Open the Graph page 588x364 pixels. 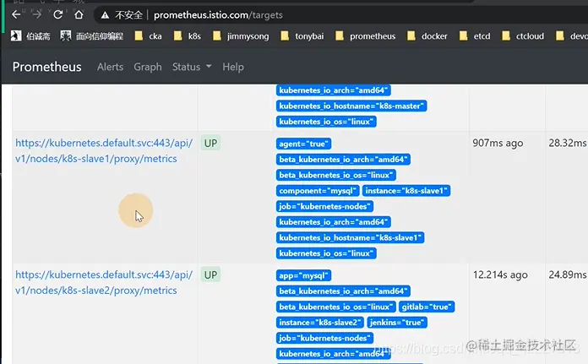click(x=148, y=67)
